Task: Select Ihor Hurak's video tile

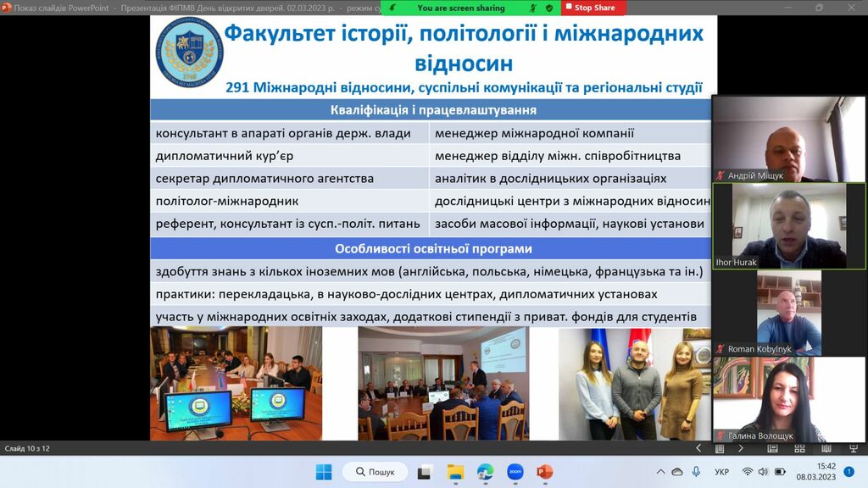Action: click(x=790, y=226)
